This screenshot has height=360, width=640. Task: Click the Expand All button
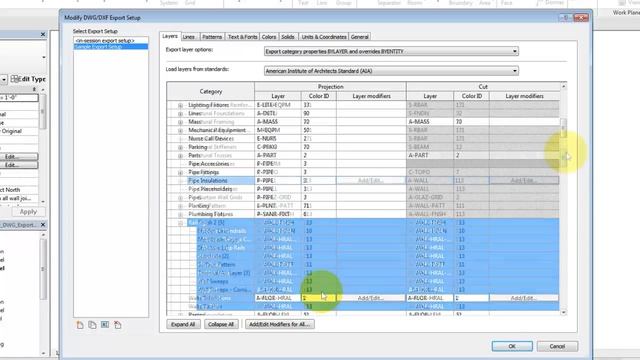point(183,324)
